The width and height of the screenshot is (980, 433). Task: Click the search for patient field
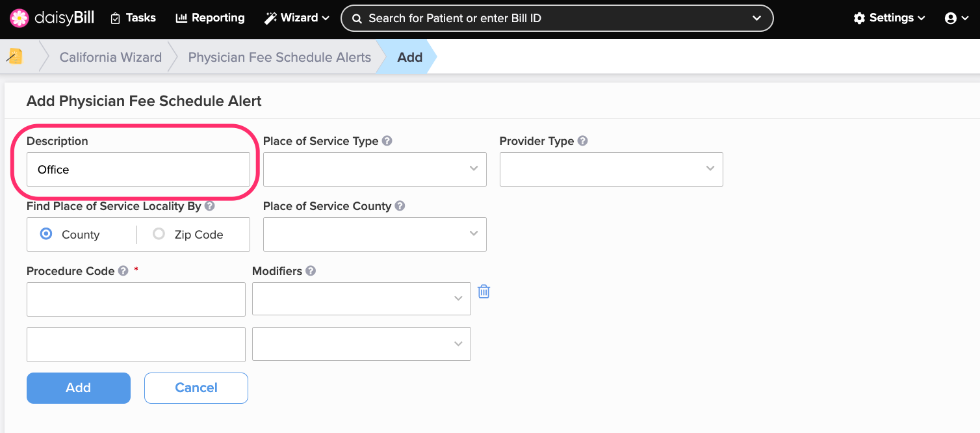[x=557, y=18]
